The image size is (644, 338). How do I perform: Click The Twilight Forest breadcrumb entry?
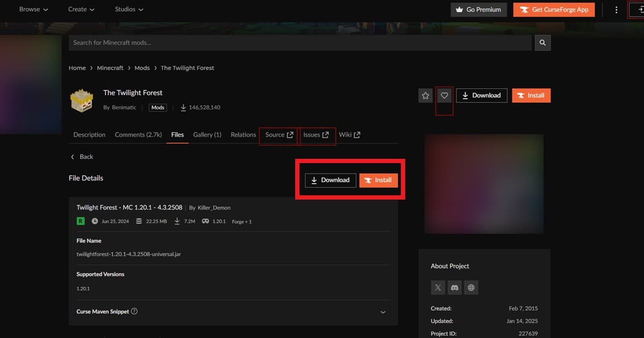pos(187,68)
